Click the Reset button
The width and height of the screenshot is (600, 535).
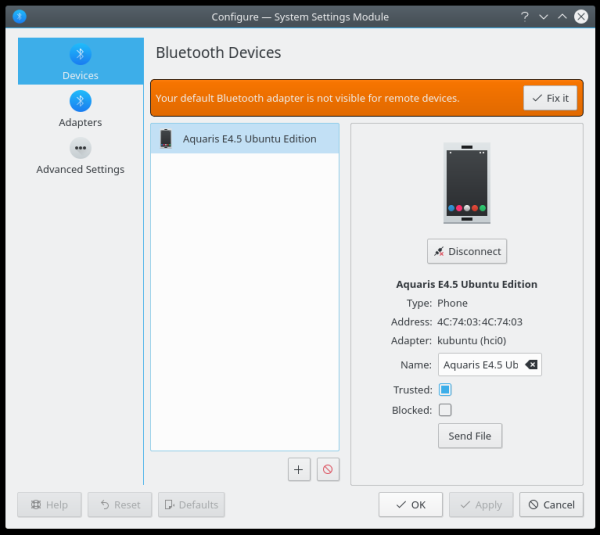[120, 505]
